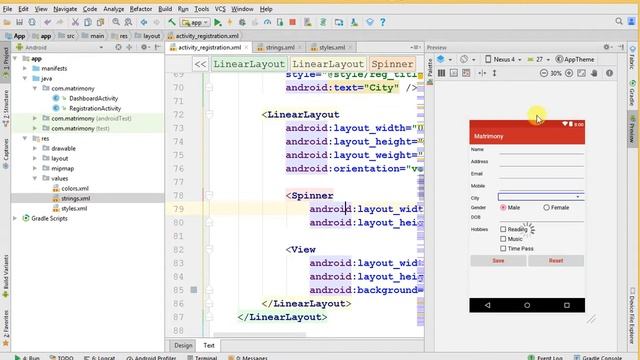Open the app run configuration dropdown
Image resolution: width=640 pixels, height=360 pixels.
tap(196, 22)
